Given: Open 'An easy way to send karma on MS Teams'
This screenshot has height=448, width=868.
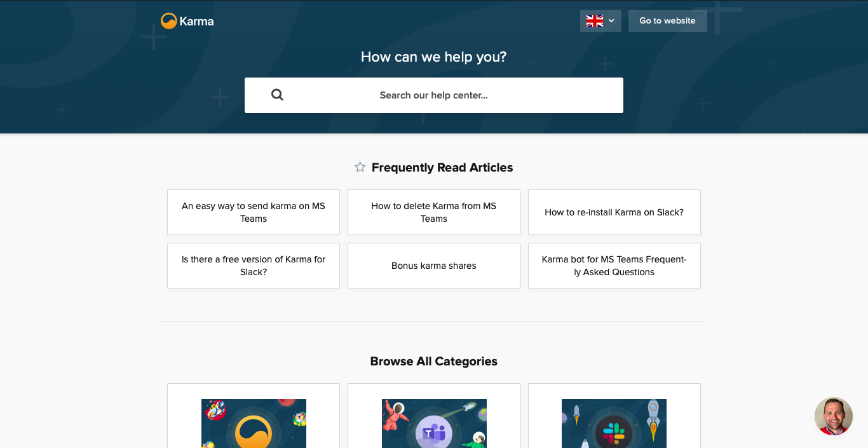Looking at the screenshot, I should (254, 212).
